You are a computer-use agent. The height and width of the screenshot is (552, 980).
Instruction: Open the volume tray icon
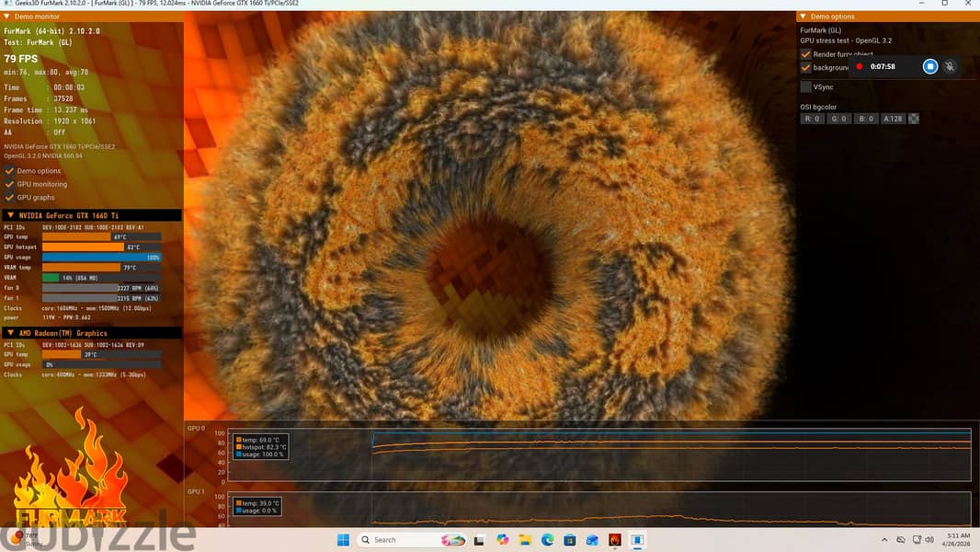pyautogui.click(x=929, y=539)
